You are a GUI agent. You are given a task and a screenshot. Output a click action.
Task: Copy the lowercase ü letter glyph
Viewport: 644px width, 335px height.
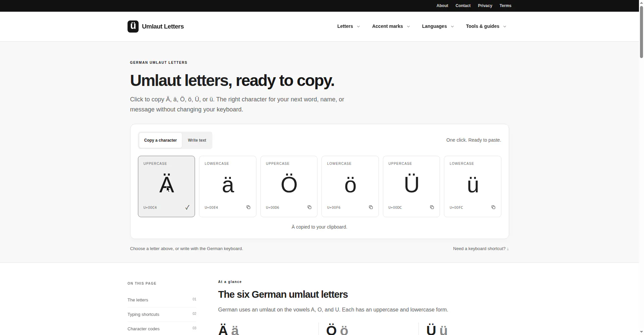click(473, 185)
